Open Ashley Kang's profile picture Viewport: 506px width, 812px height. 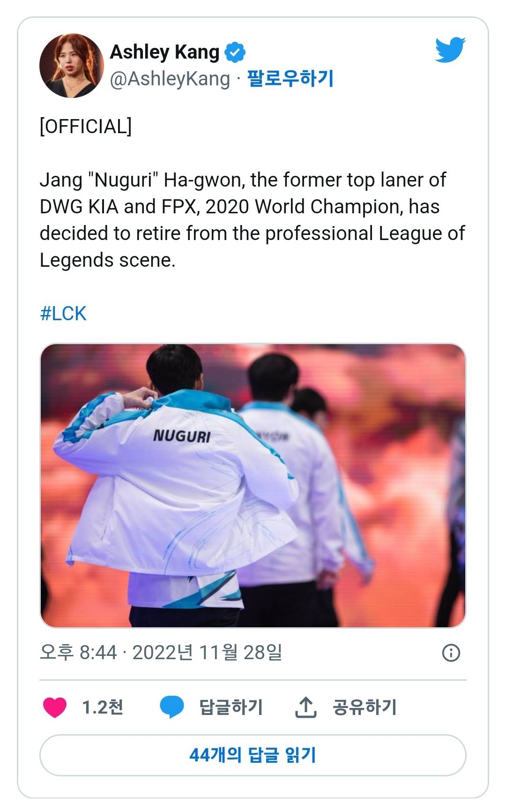tap(71, 66)
